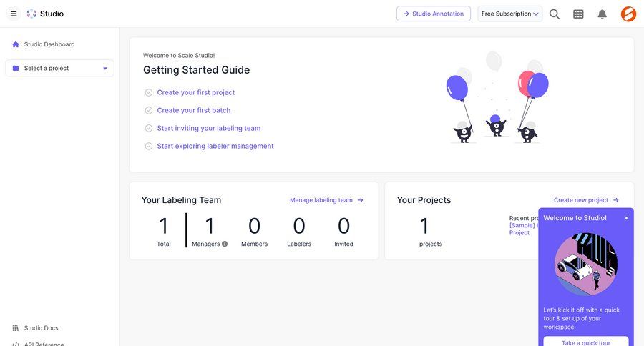Open the Free Subscription dropdown
This screenshot has width=644, height=346.
coord(509,14)
